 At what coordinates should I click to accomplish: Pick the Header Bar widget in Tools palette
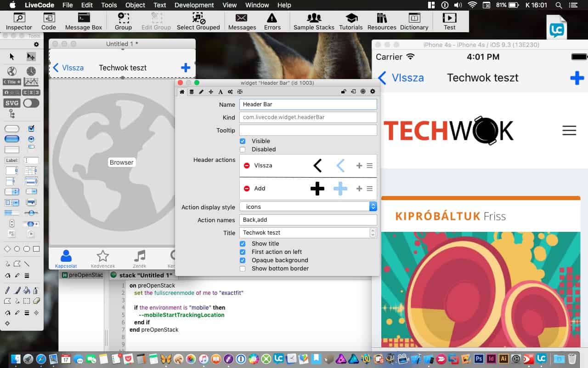click(x=12, y=82)
